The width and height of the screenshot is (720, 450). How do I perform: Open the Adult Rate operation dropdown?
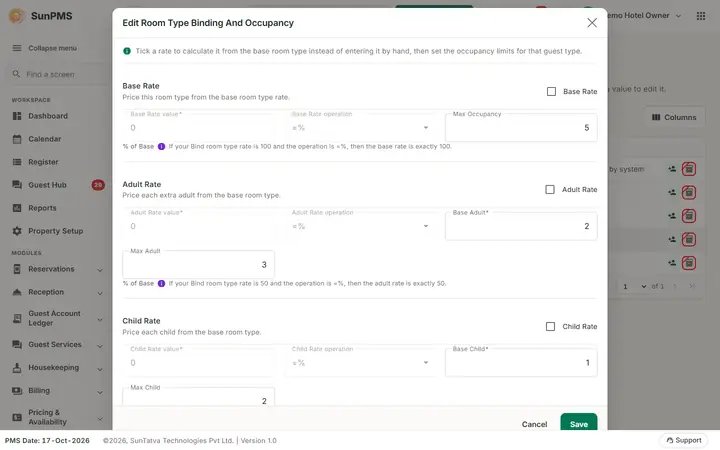[x=360, y=225]
